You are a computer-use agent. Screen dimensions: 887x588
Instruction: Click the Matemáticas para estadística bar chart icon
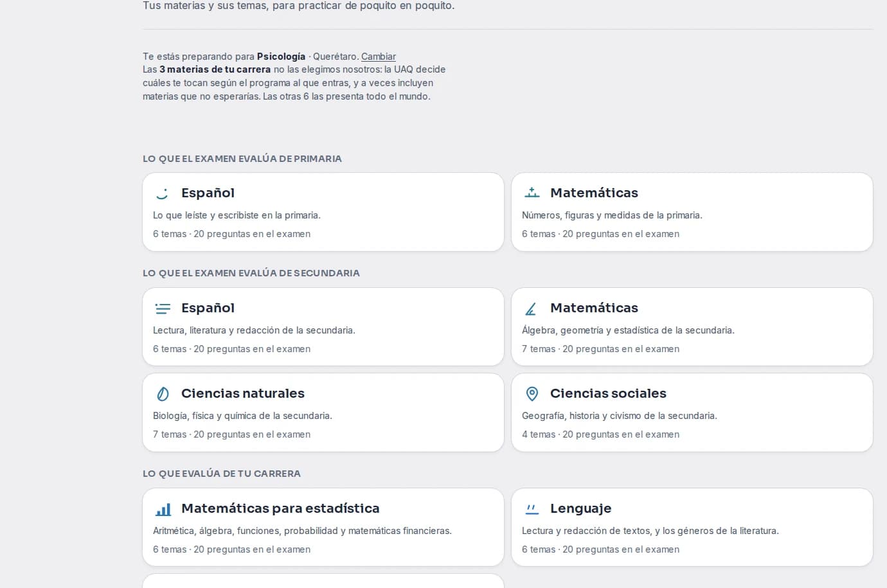(163, 509)
